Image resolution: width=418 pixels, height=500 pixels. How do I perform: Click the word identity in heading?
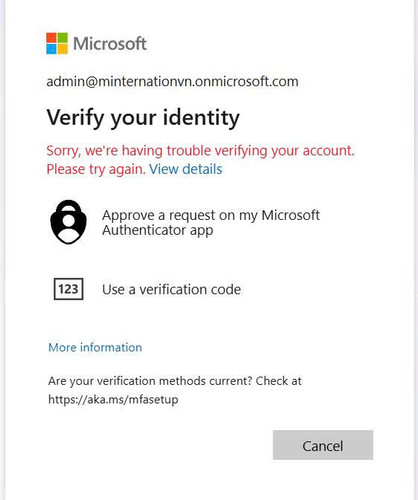(201, 118)
